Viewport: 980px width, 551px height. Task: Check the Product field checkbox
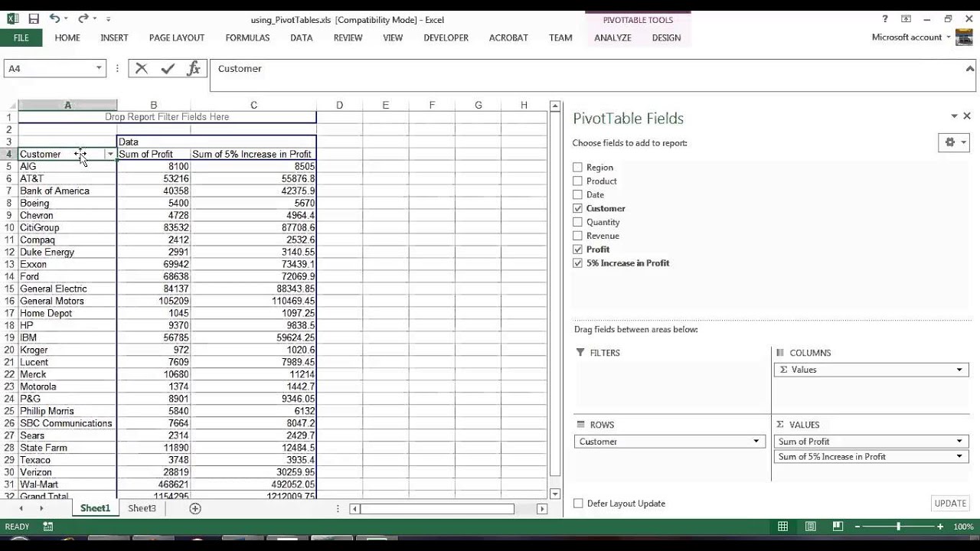pos(578,181)
